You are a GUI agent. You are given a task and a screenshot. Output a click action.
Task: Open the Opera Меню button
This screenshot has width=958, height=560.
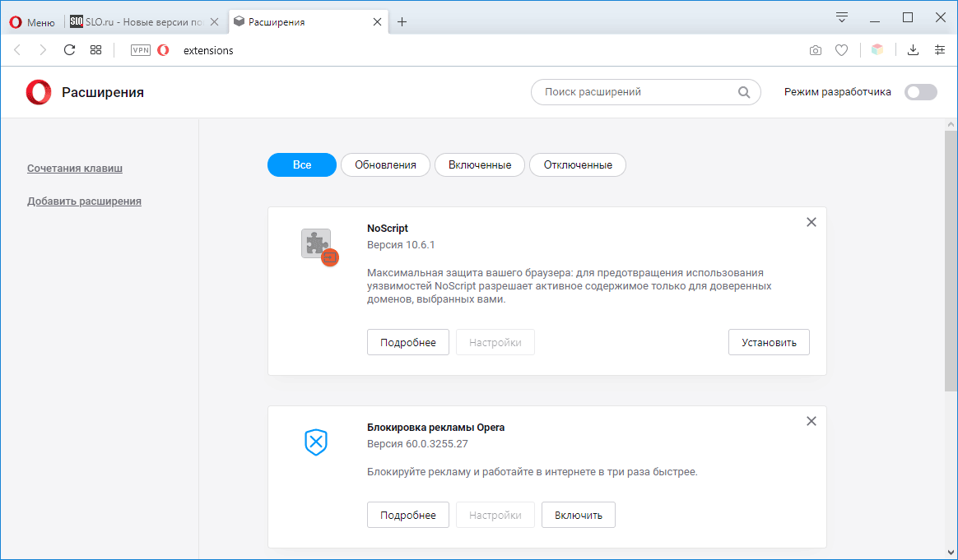(x=32, y=22)
